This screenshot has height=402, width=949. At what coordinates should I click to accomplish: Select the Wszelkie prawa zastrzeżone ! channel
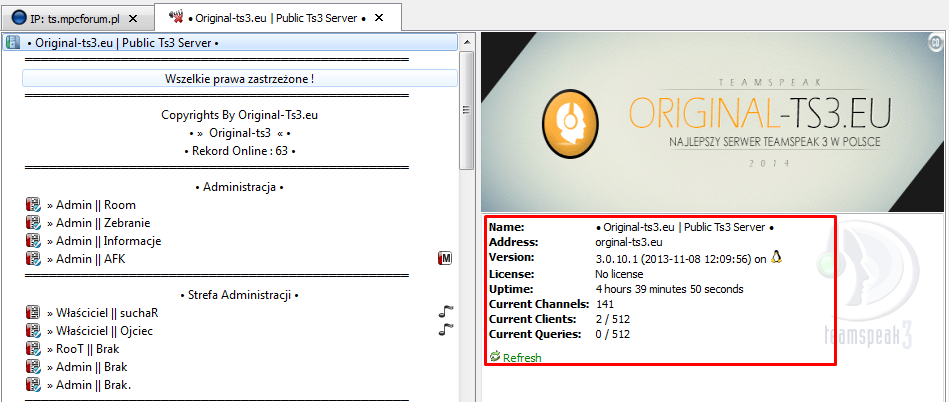point(240,79)
